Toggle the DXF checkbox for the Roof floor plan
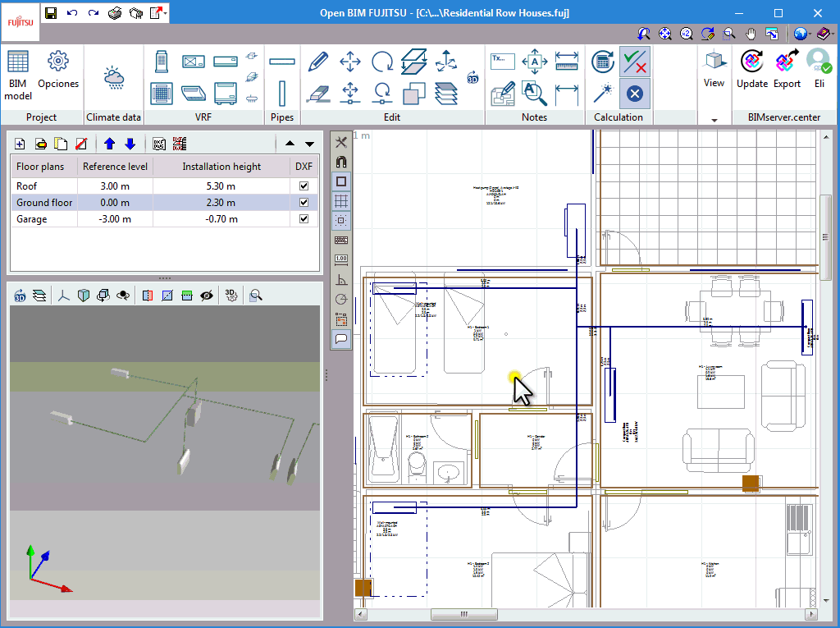This screenshot has height=628, width=840. [x=304, y=186]
